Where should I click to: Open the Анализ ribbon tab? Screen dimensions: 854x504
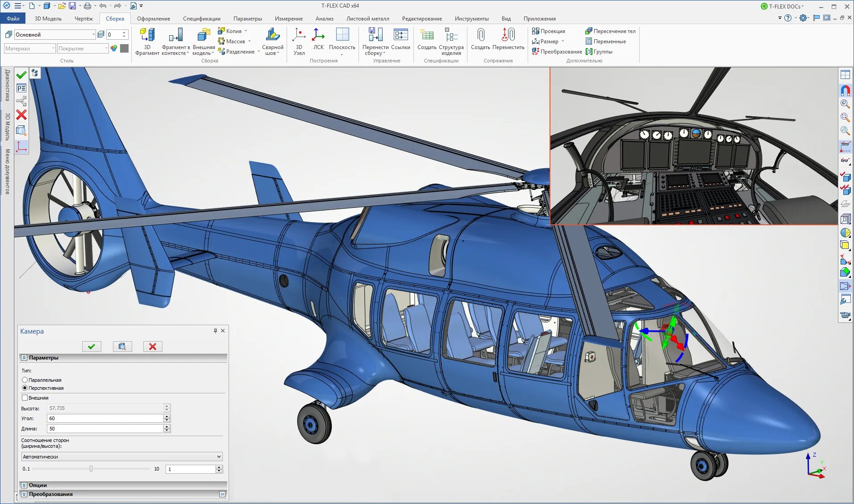click(x=324, y=19)
